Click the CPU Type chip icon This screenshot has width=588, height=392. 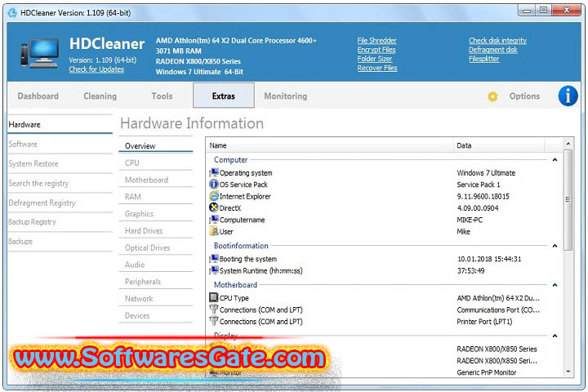point(214,297)
